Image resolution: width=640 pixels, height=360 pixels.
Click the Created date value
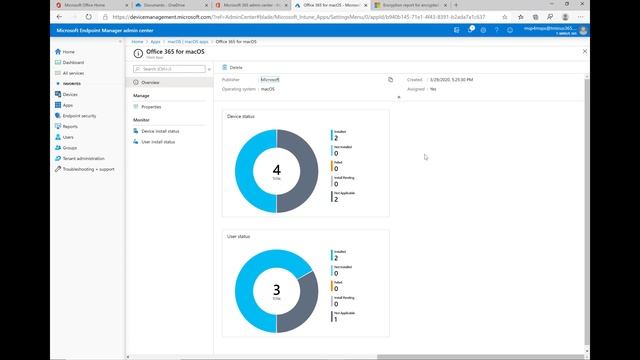[451, 80]
